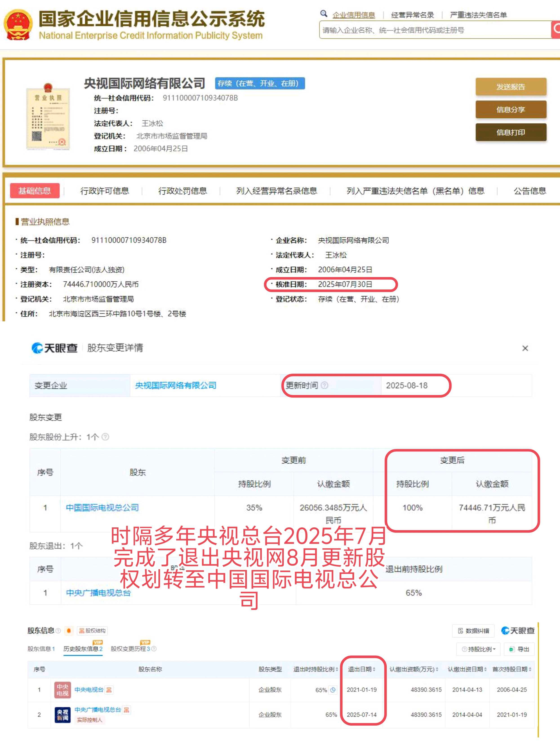Click equity structure icon beside 中央广播电视总台 in table
The height and width of the screenshot is (755, 560).
coord(127,710)
